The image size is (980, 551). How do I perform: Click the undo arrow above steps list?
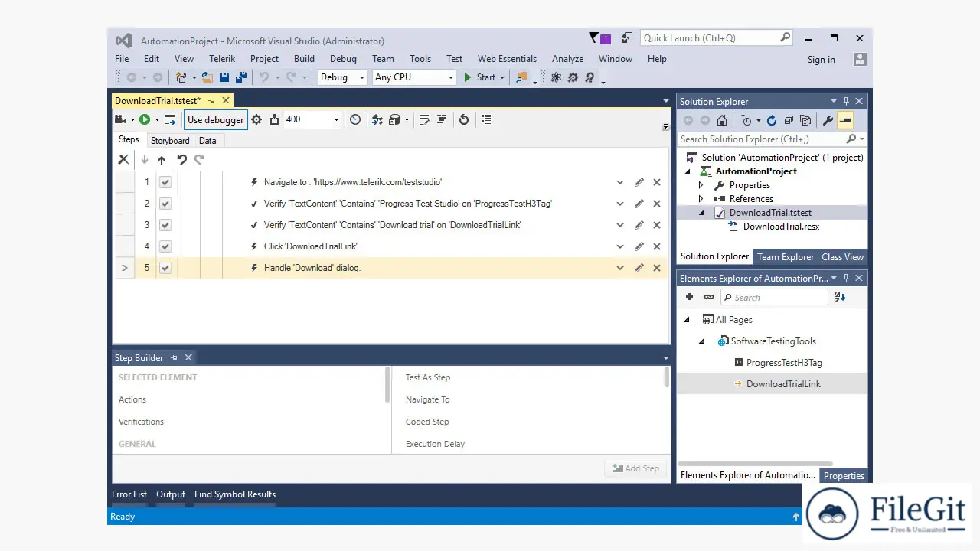click(181, 159)
